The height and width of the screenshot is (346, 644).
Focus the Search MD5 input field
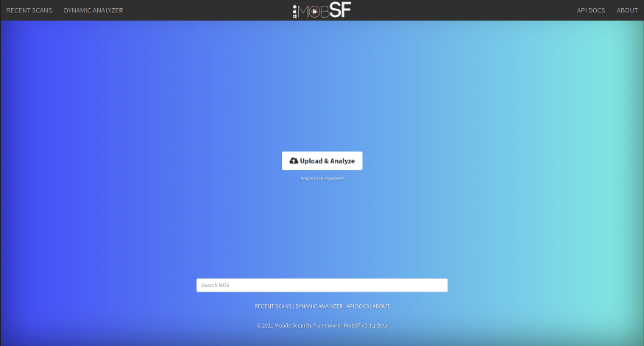[322, 285]
